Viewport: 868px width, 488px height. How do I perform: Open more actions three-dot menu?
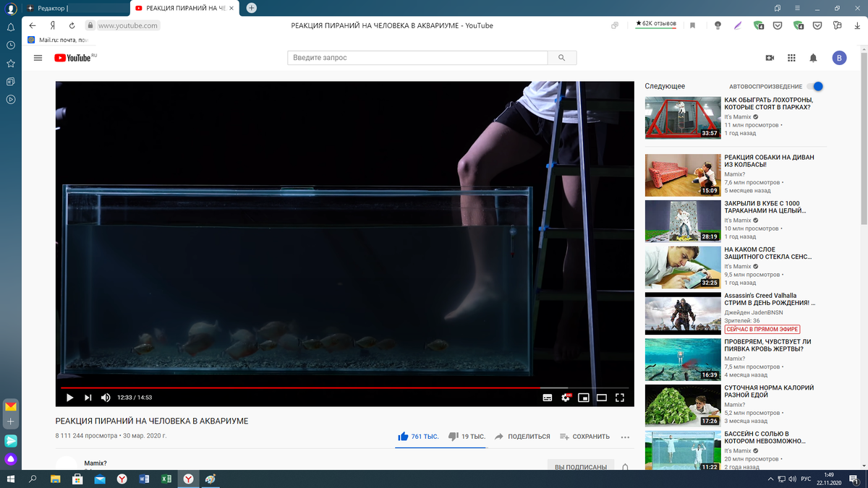(625, 437)
